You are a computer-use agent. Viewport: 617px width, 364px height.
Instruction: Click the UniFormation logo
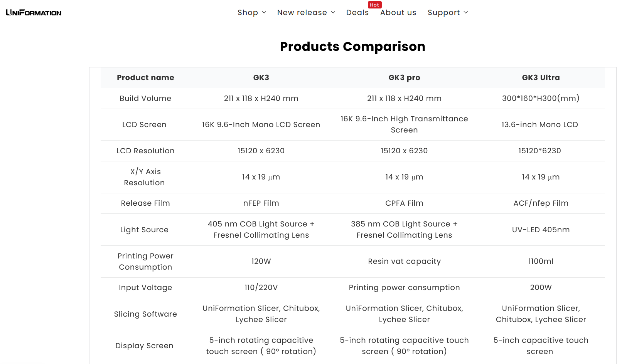point(34,13)
